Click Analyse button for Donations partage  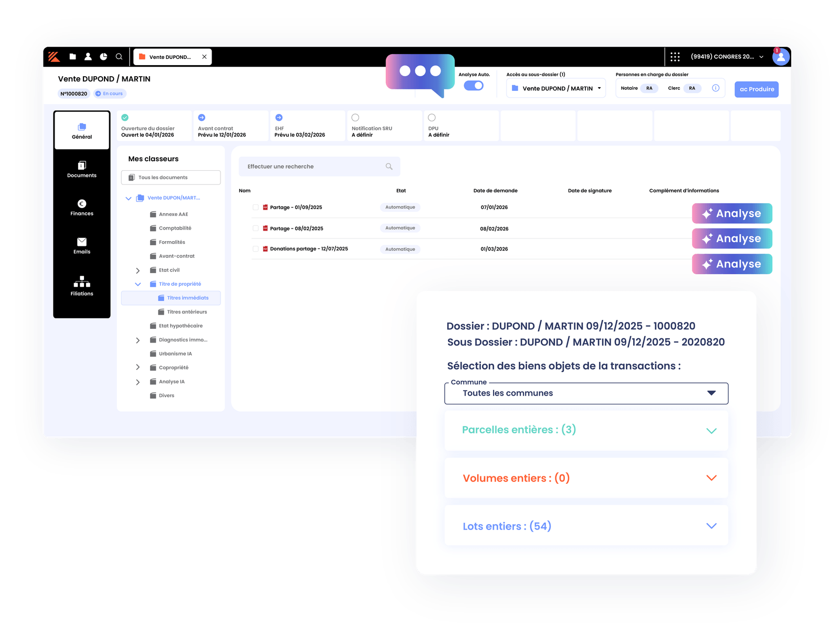coord(732,264)
